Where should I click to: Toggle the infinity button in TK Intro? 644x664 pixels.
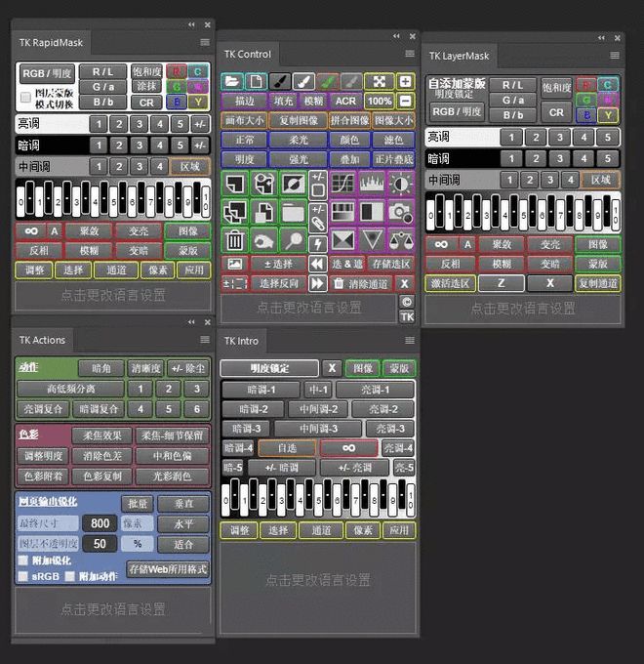[348, 447]
